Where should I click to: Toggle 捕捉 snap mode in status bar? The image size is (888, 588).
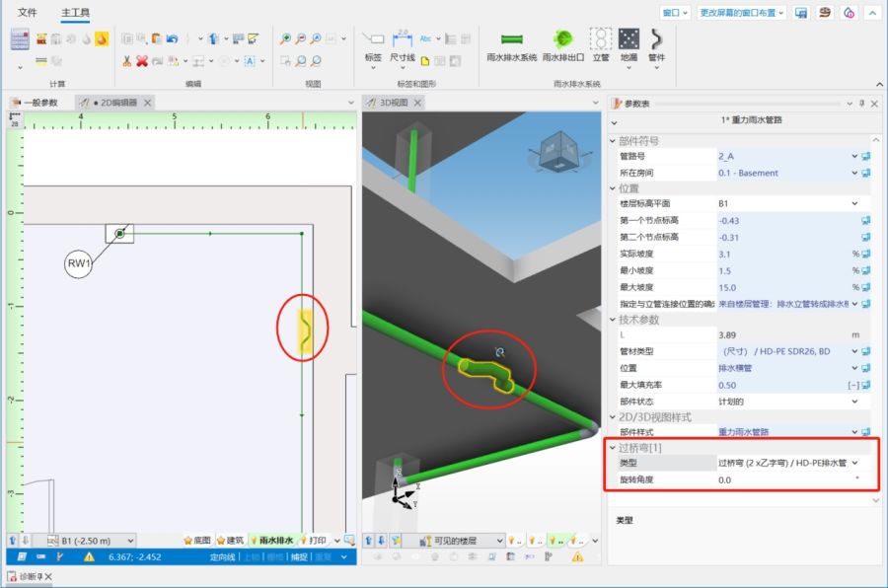(x=297, y=557)
